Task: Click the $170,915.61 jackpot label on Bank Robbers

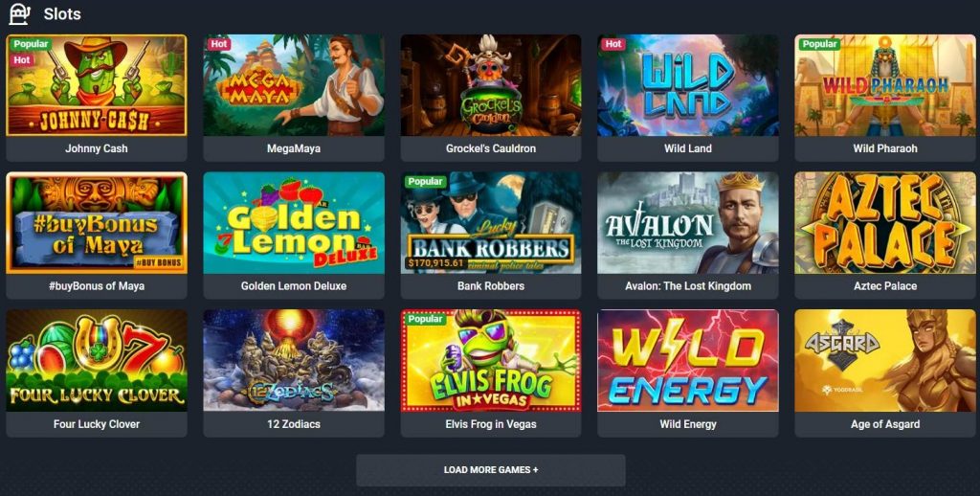Action: tap(435, 262)
